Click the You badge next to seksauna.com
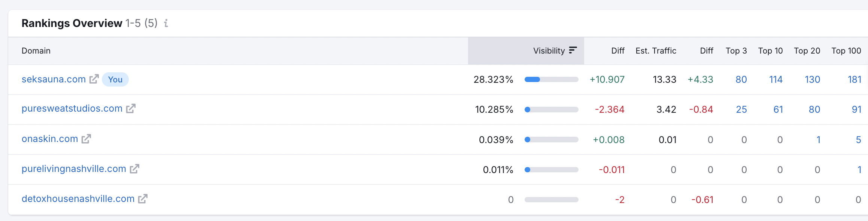Viewport: 868px width, 221px height. coord(115,79)
